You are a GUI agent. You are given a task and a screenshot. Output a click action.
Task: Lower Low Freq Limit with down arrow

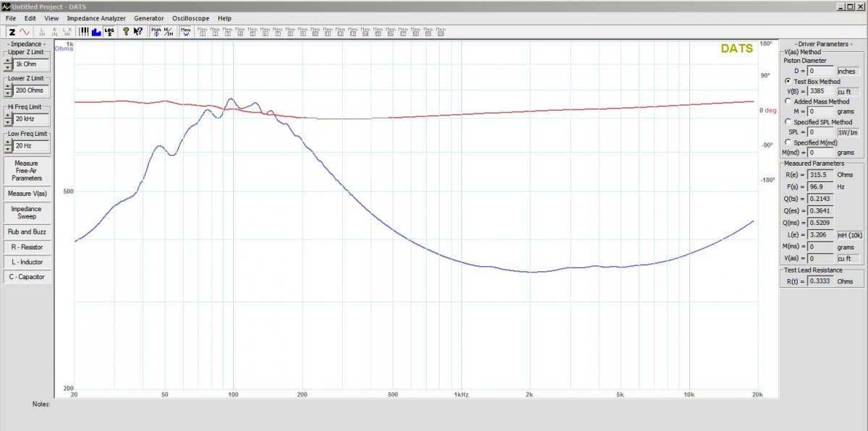[8, 149]
